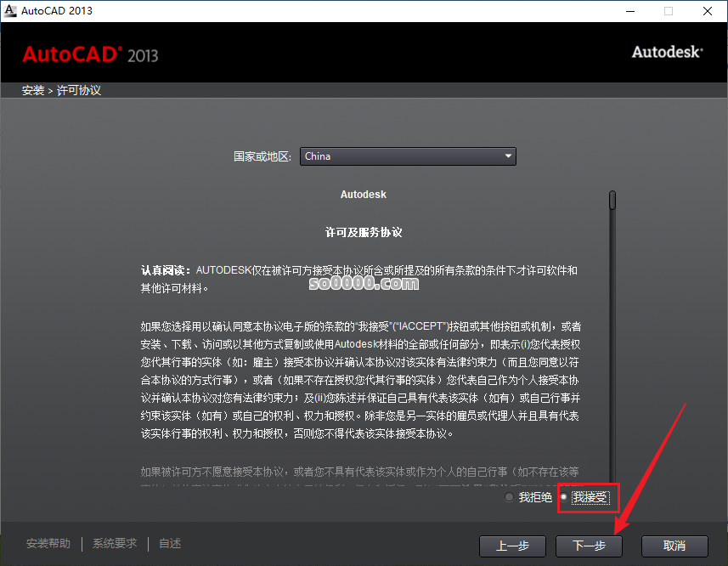Click the AutoCAD 2013 logo
728x566 pixels.
click(x=88, y=54)
